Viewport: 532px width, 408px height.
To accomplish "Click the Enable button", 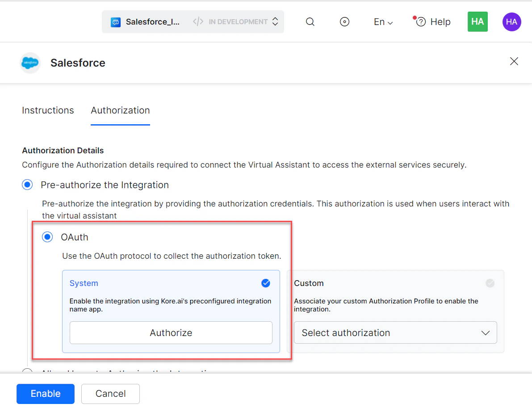I will 45,394.
